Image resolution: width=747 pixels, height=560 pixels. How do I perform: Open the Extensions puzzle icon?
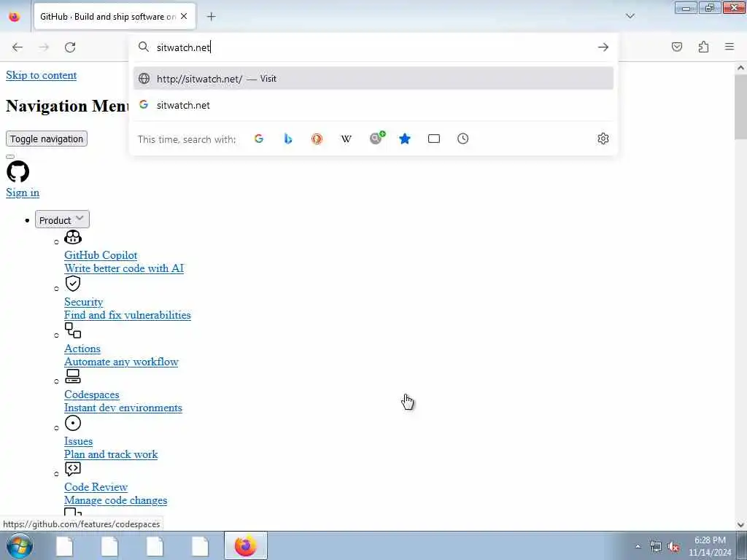pyautogui.click(x=703, y=47)
